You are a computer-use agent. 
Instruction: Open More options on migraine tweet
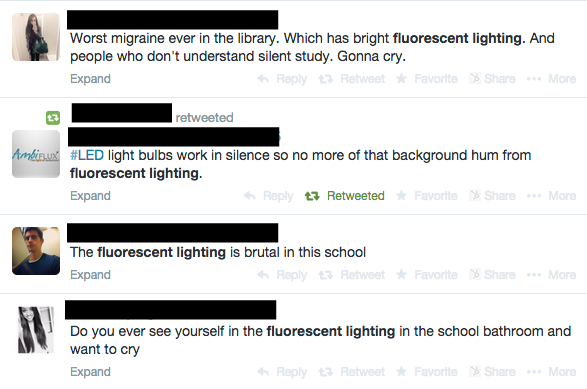(x=551, y=79)
